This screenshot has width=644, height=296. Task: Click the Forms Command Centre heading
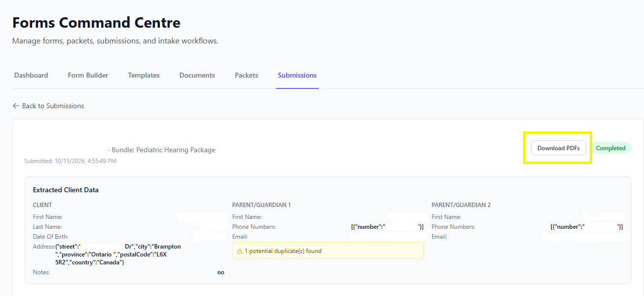click(x=96, y=22)
